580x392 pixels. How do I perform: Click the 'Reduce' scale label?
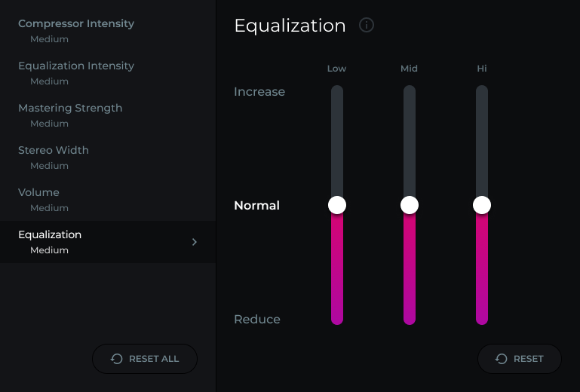coord(257,319)
